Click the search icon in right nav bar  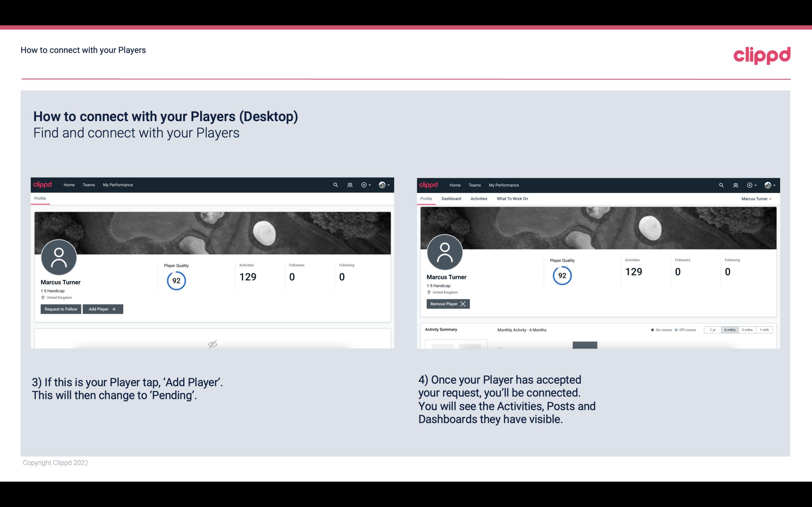720,184
